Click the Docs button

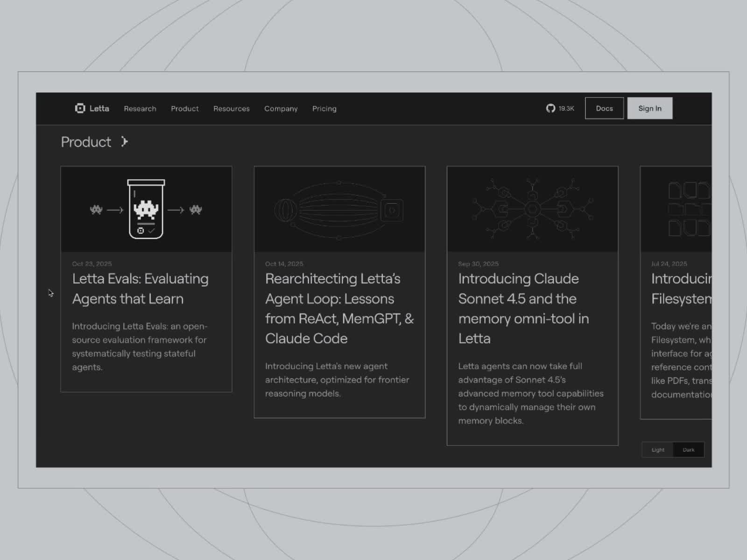pos(604,108)
